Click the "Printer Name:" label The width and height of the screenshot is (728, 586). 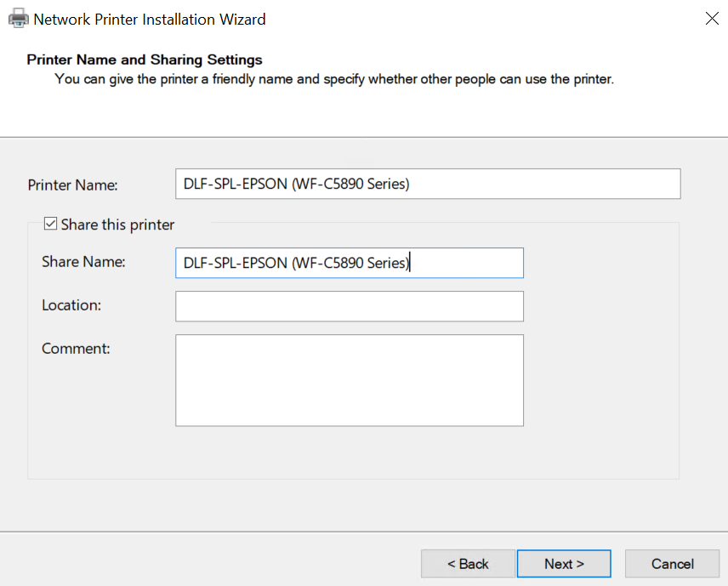pyautogui.click(x=73, y=185)
